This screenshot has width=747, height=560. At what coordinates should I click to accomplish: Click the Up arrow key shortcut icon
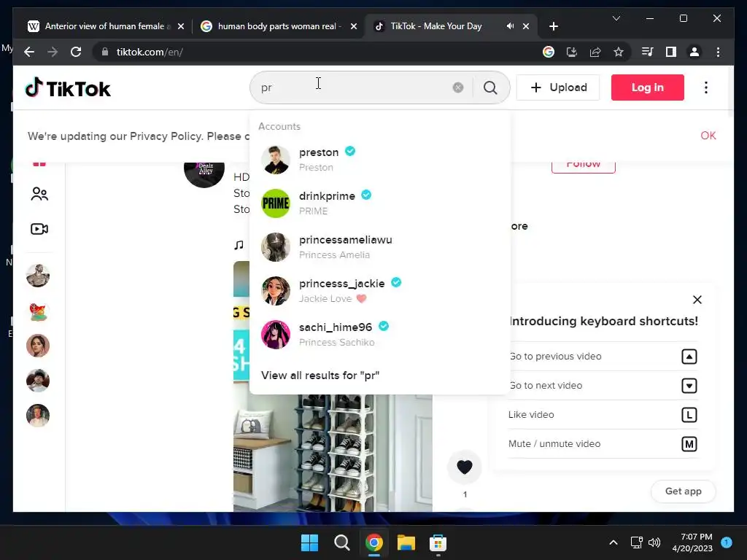[x=689, y=357]
